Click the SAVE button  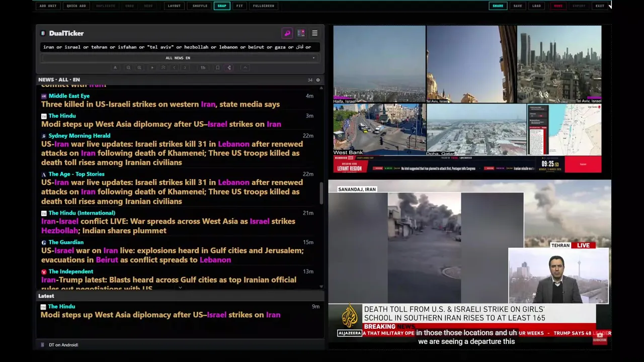(518, 6)
